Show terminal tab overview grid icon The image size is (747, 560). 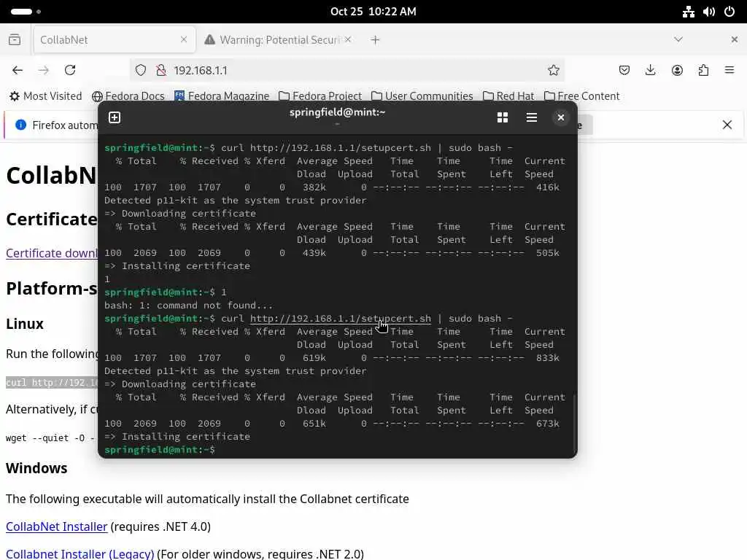[x=502, y=117]
